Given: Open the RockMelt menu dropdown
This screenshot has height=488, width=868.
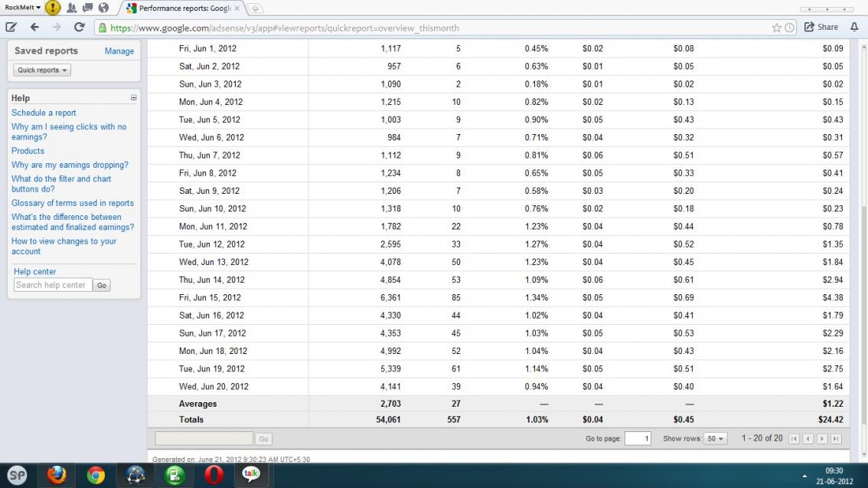Looking at the screenshot, I should [x=22, y=8].
